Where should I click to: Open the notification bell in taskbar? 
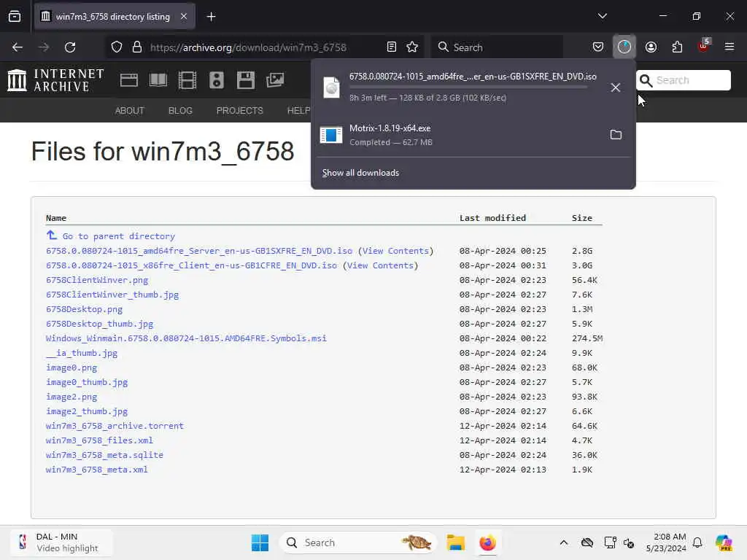(697, 542)
